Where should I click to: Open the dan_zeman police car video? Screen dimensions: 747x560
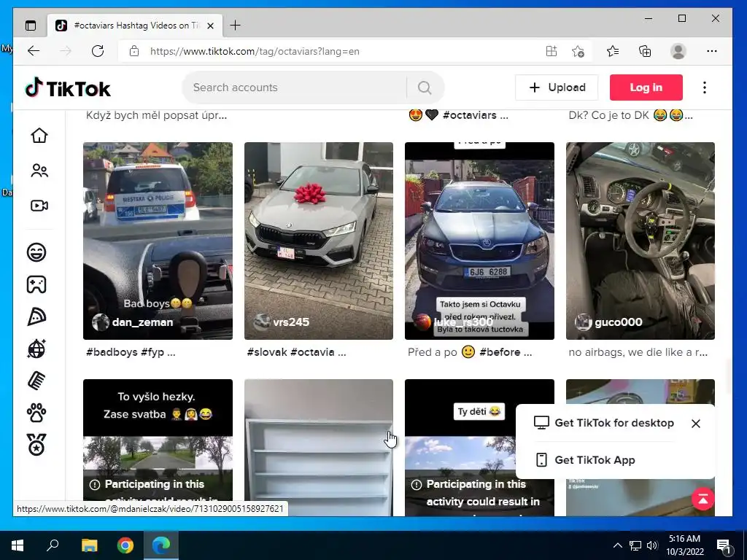(x=158, y=241)
